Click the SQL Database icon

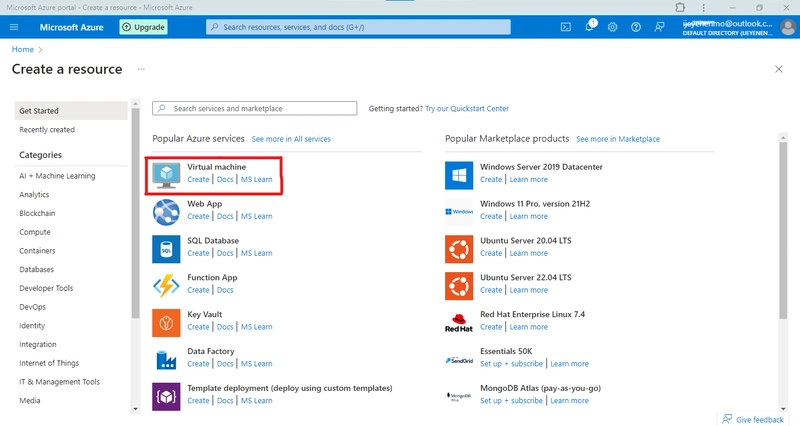coord(166,249)
